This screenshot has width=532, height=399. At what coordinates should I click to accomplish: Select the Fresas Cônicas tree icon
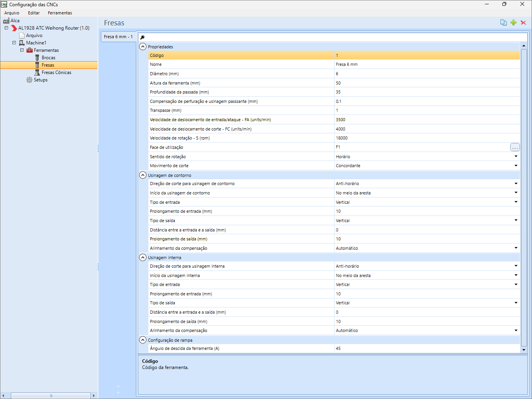37,72
